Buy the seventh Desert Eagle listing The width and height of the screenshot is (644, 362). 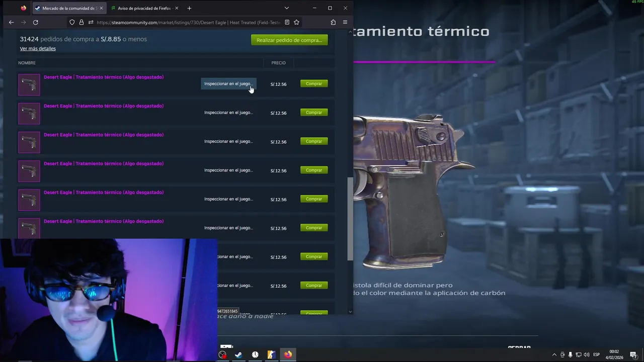[314, 256]
